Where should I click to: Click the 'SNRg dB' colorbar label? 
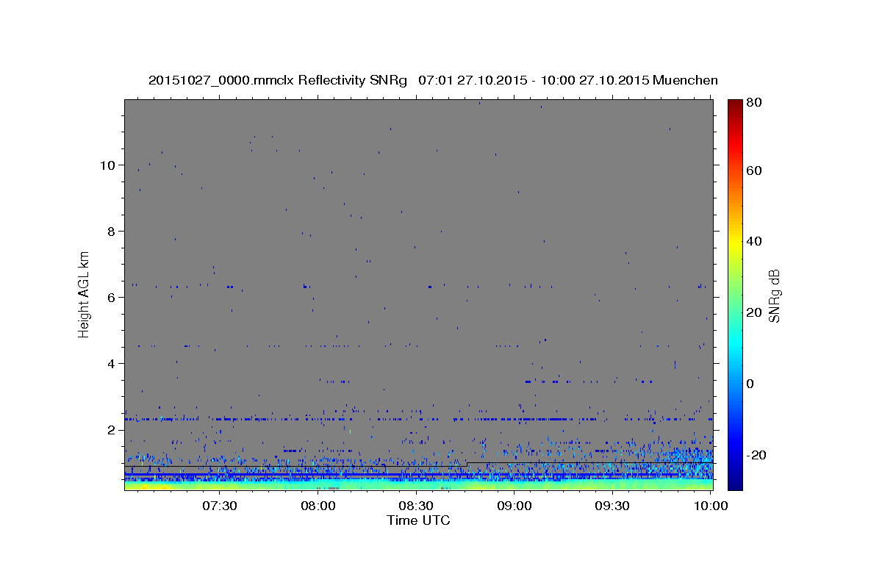[x=773, y=297]
